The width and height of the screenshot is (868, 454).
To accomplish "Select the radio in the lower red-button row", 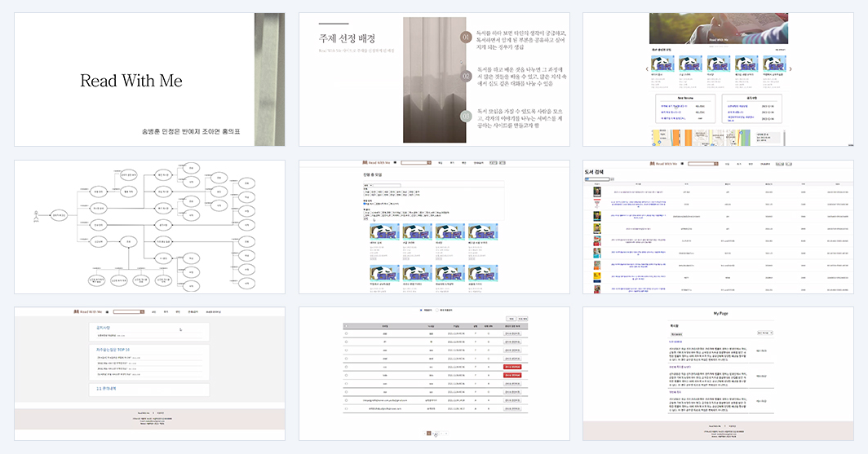I will pyautogui.click(x=347, y=375).
